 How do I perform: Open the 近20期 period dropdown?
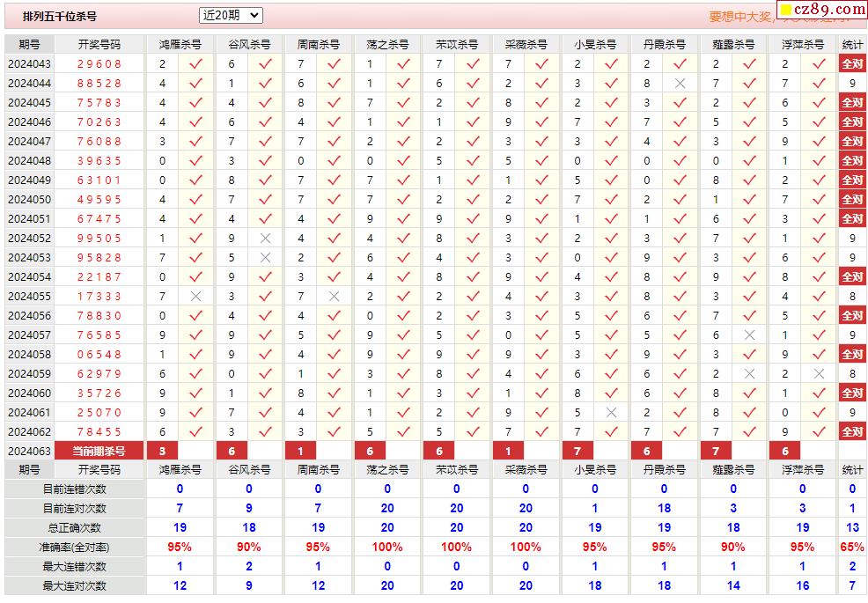(x=231, y=15)
